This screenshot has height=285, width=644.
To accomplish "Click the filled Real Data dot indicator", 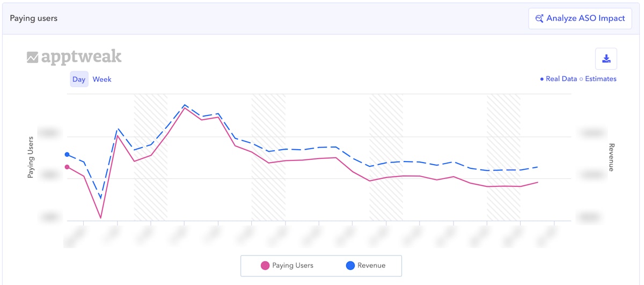I will pyautogui.click(x=542, y=79).
